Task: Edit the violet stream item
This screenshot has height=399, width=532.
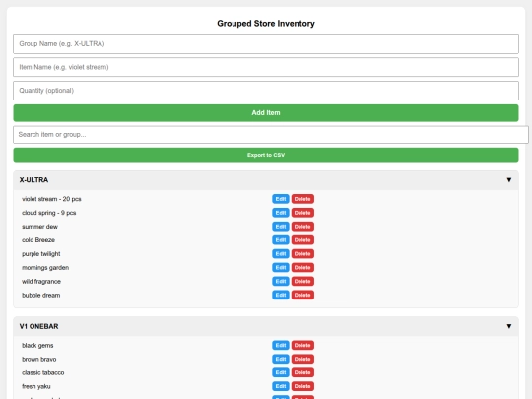Action: [280, 199]
